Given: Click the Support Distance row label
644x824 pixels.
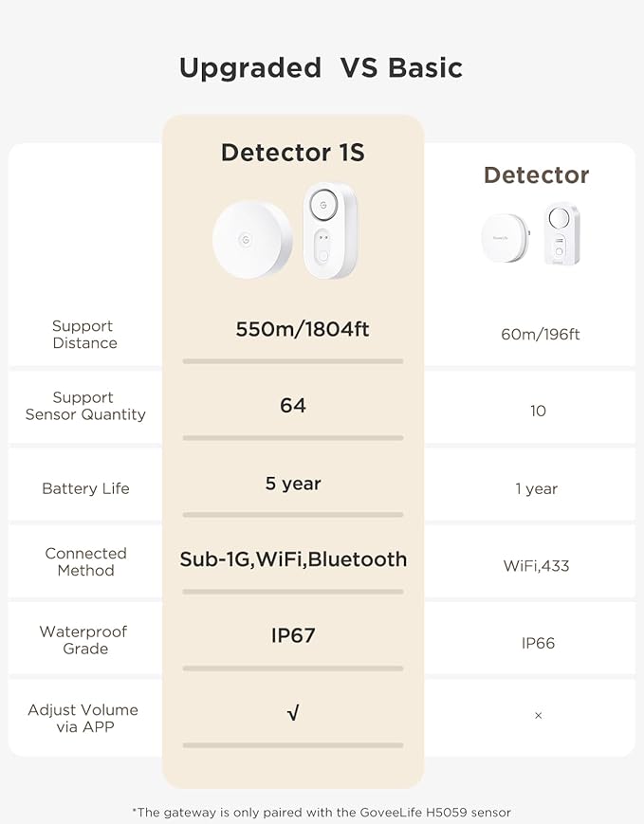Looking at the screenshot, I should point(84,335).
